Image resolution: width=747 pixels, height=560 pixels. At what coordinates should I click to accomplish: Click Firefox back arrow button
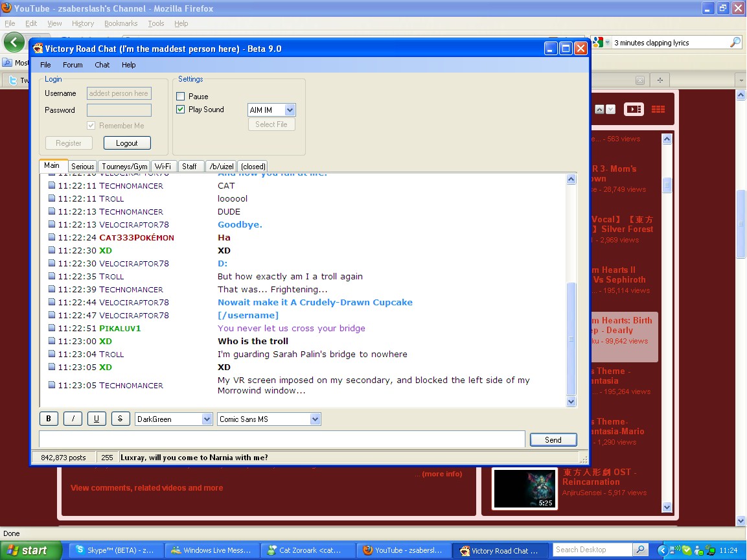point(14,43)
